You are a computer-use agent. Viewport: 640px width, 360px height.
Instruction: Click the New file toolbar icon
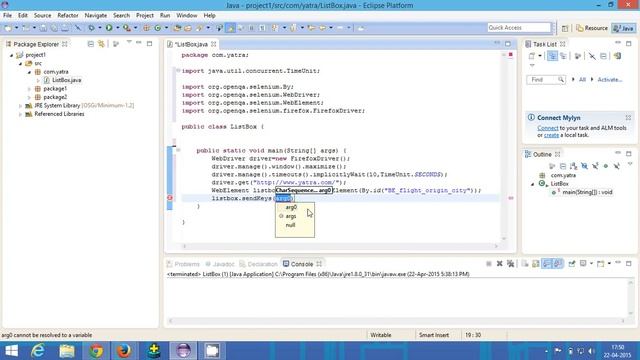pyautogui.click(x=8, y=28)
